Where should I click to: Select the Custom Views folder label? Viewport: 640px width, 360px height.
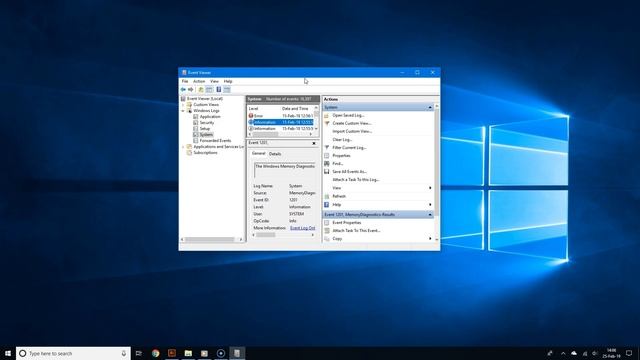[206, 104]
